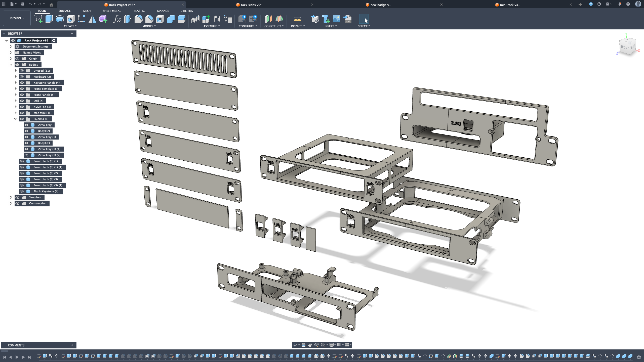Hide the Zima Tray body
The image size is (644, 362).
[26, 125]
